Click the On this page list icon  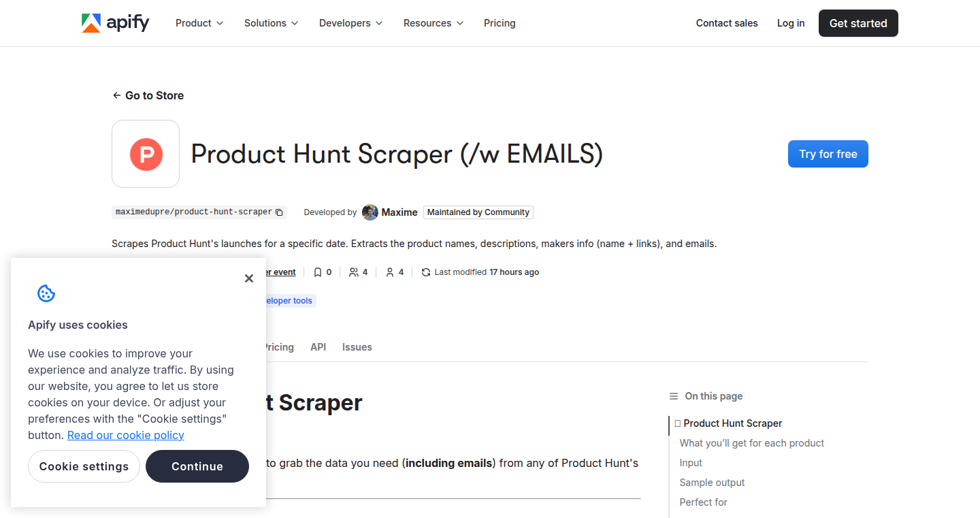tap(674, 396)
